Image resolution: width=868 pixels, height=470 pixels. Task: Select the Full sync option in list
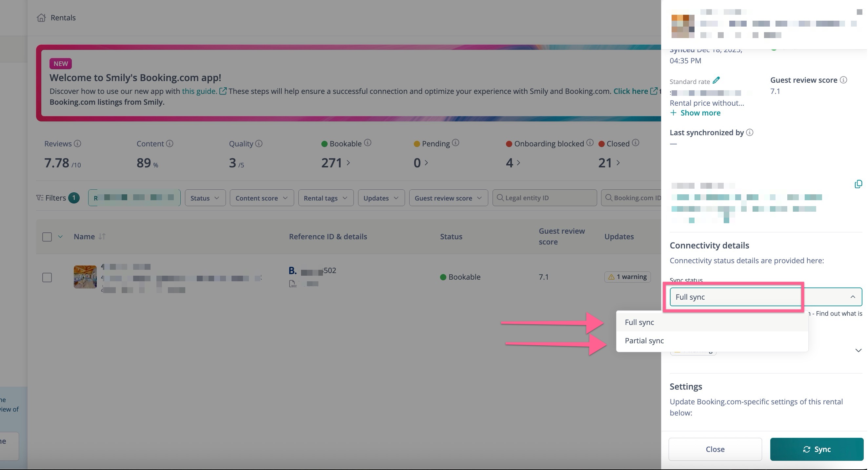click(x=639, y=322)
